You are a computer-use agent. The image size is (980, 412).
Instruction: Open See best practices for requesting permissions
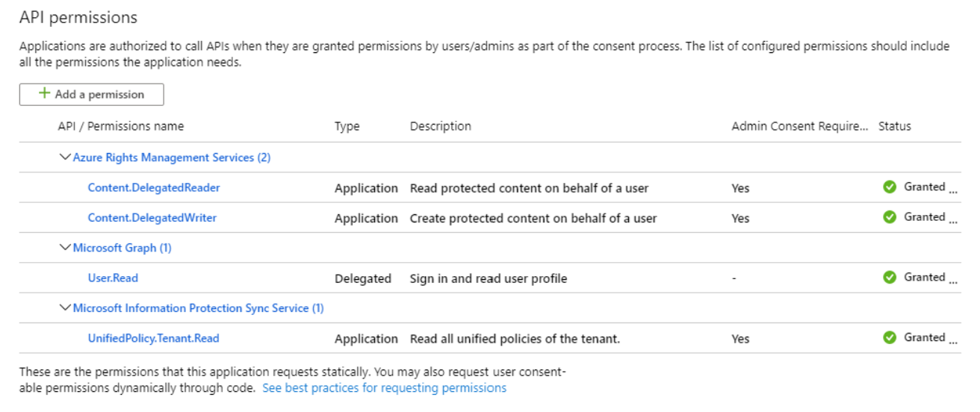[385, 388]
